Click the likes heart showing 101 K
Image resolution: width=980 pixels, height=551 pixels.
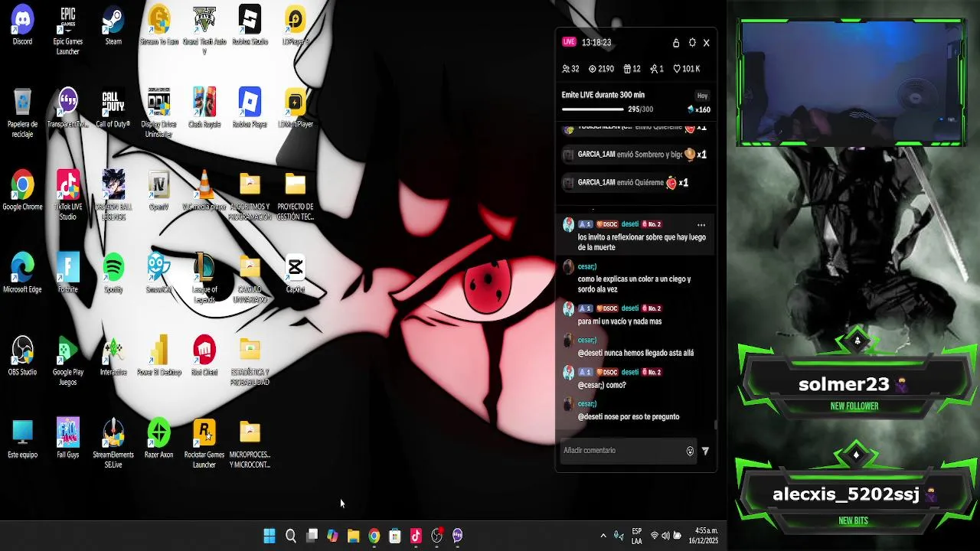(x=687, y=69)
